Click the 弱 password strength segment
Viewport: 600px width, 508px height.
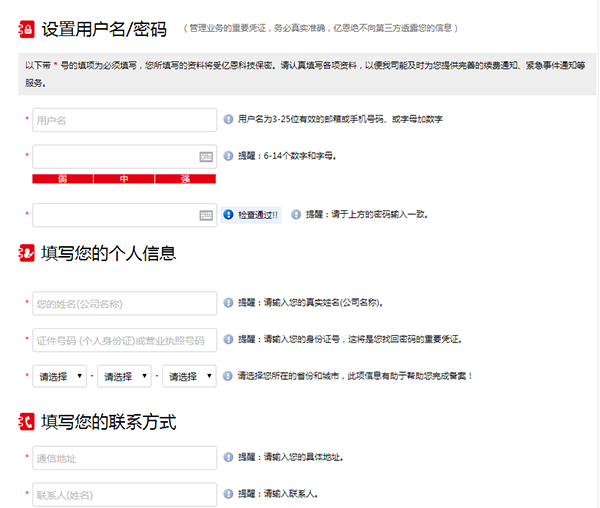click(62, 179)
